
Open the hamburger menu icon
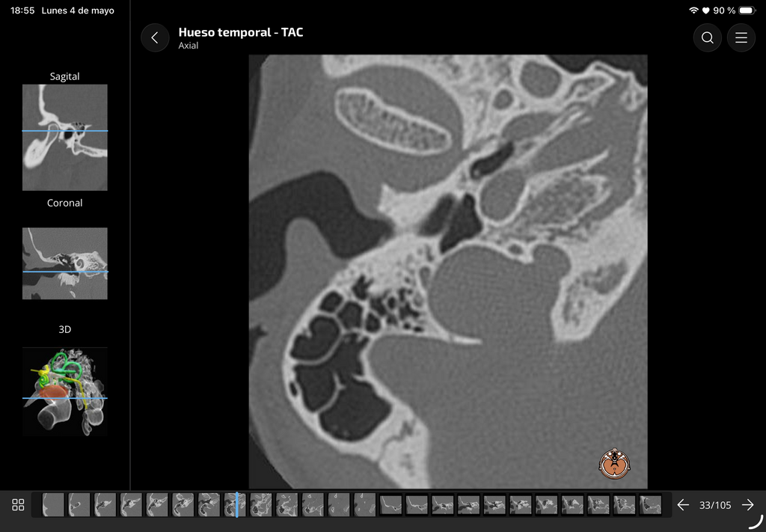[741, 37]
